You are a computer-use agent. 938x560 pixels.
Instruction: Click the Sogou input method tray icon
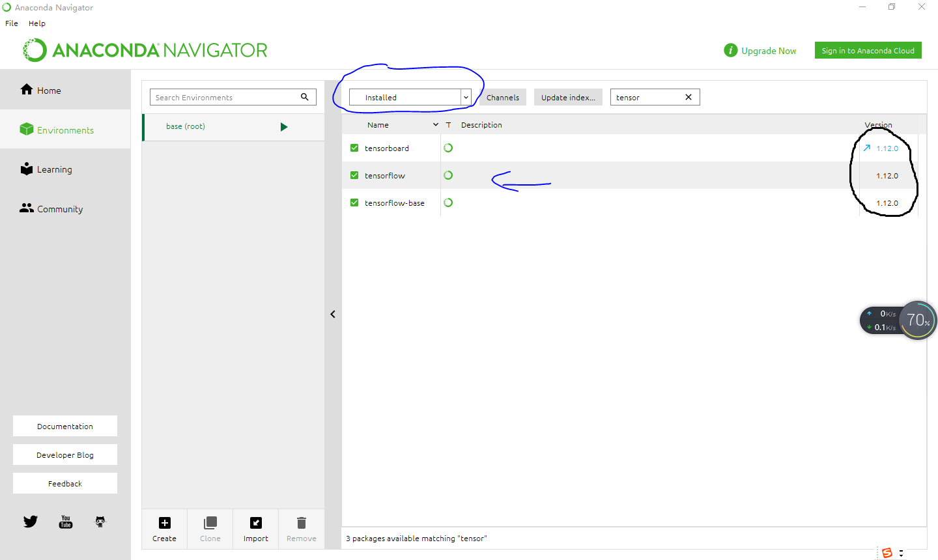(x=887, y=552)
